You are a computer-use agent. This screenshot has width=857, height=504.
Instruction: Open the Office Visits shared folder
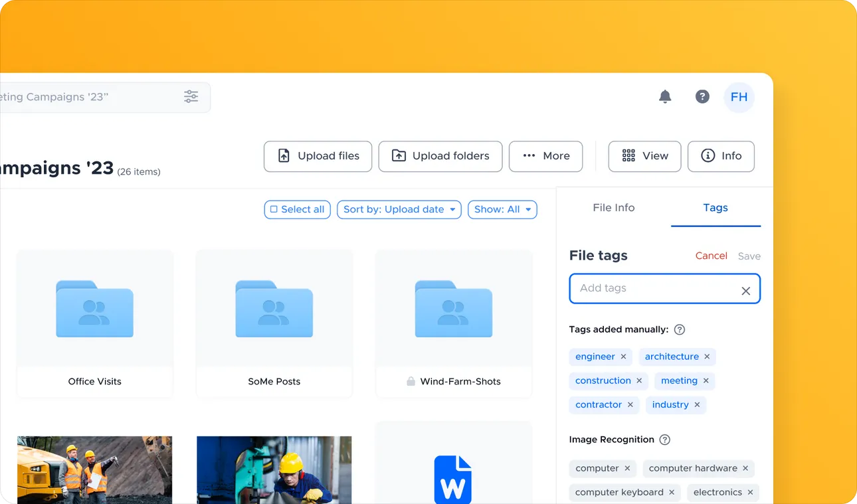[94, 309]
